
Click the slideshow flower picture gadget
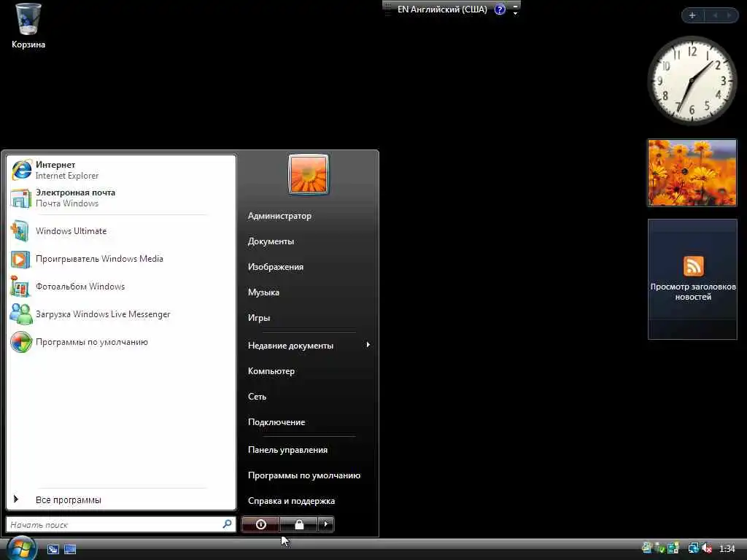pyautogui.click(x=692, y=172)
